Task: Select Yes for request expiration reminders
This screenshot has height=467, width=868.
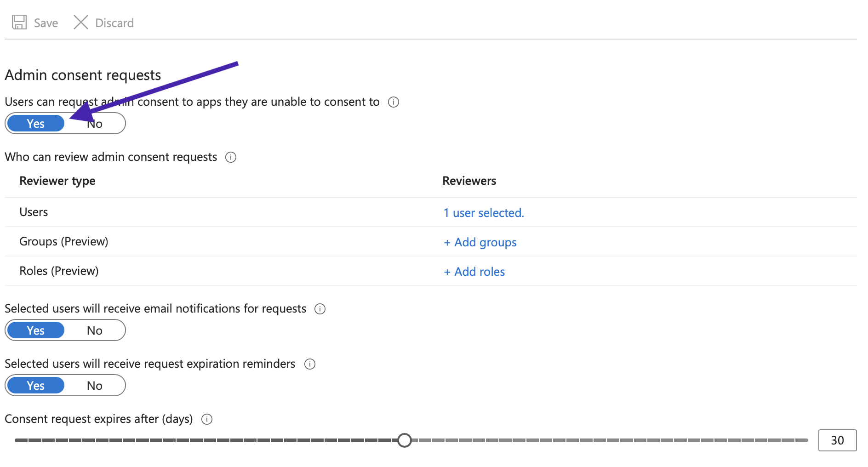Action: tap(36, 386)
